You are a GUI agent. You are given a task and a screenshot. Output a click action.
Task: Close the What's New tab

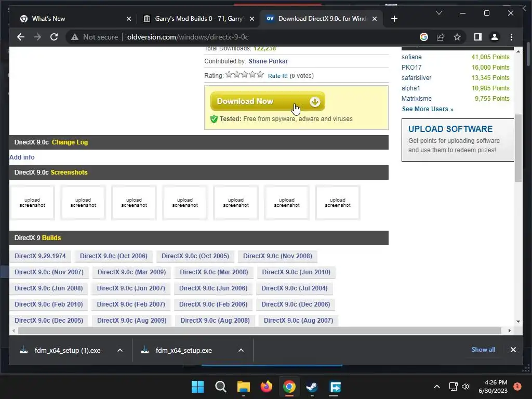[x=129, y=19]
